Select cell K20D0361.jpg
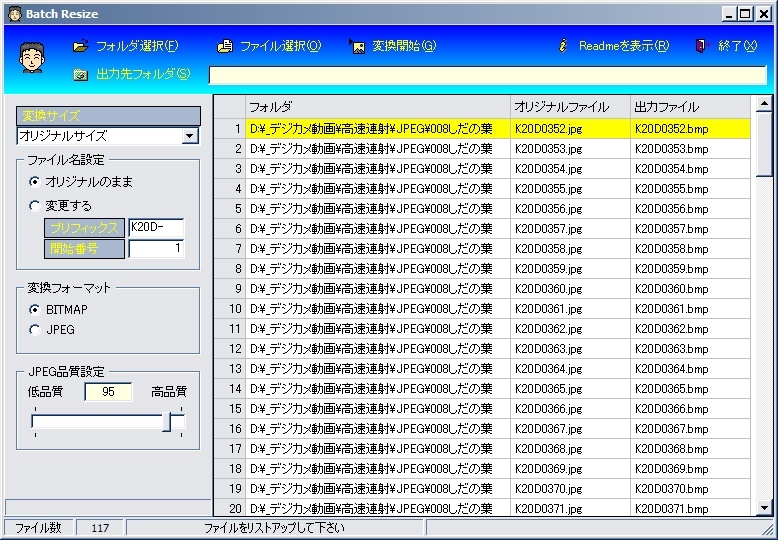The width and height of the screenshot is (778, 540). pyautogui.click(x=570, y=309)
